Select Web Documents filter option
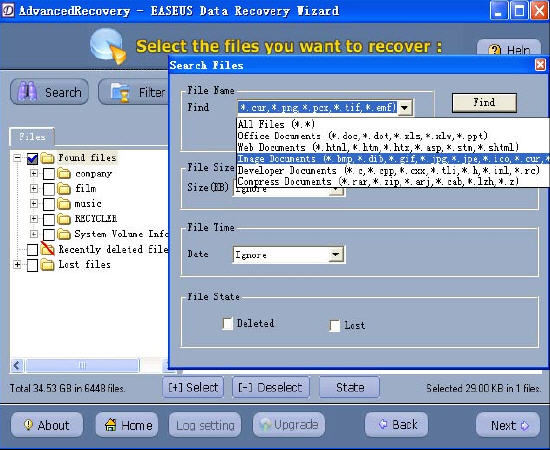550x450 pixels. point(393,147)
